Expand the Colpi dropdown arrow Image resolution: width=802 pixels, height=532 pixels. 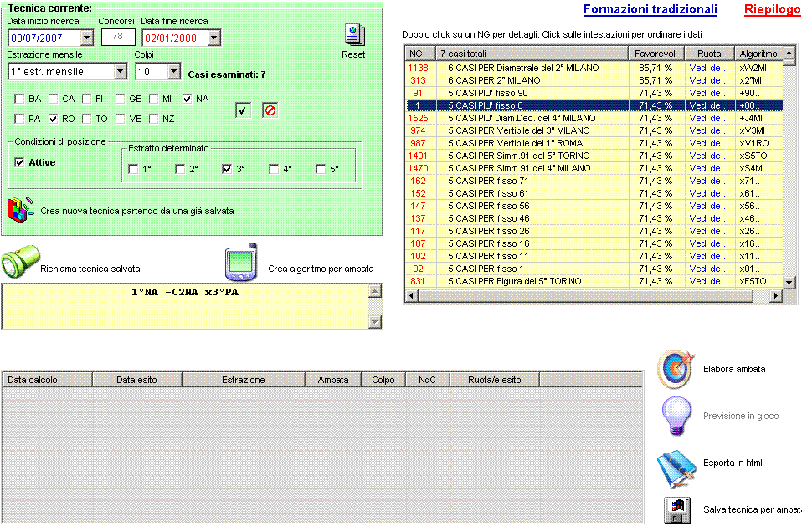tap(174, 72)
